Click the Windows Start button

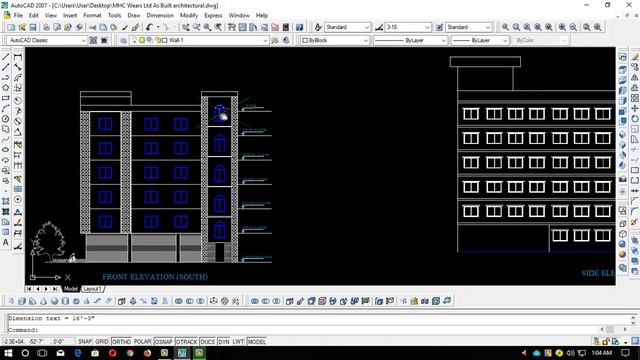click(x=8, y=353)
